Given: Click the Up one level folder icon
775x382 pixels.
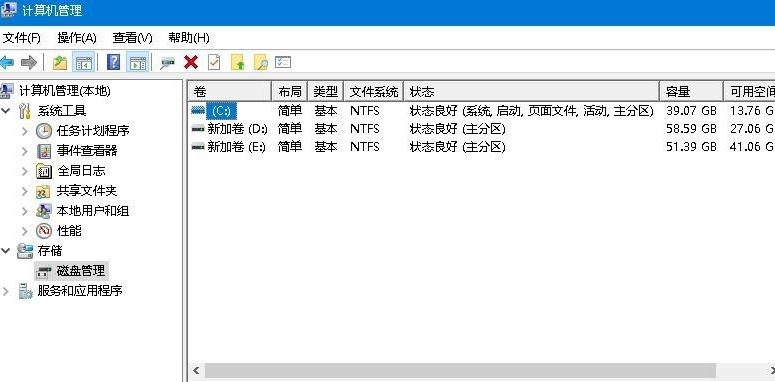Looking at the screenshot, I should [x=60, y=62].
